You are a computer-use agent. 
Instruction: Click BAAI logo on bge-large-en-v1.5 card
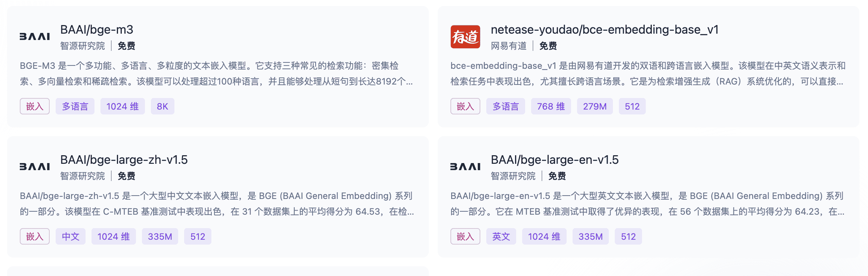465,167
